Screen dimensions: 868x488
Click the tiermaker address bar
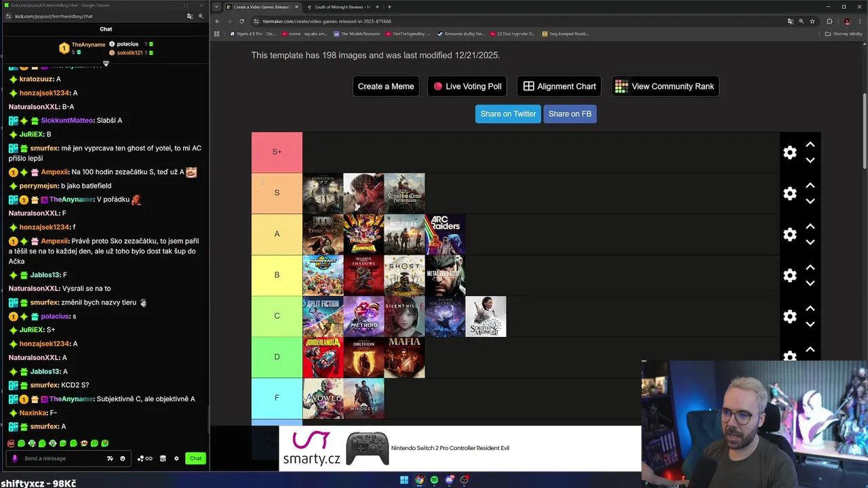pos(522,21)
